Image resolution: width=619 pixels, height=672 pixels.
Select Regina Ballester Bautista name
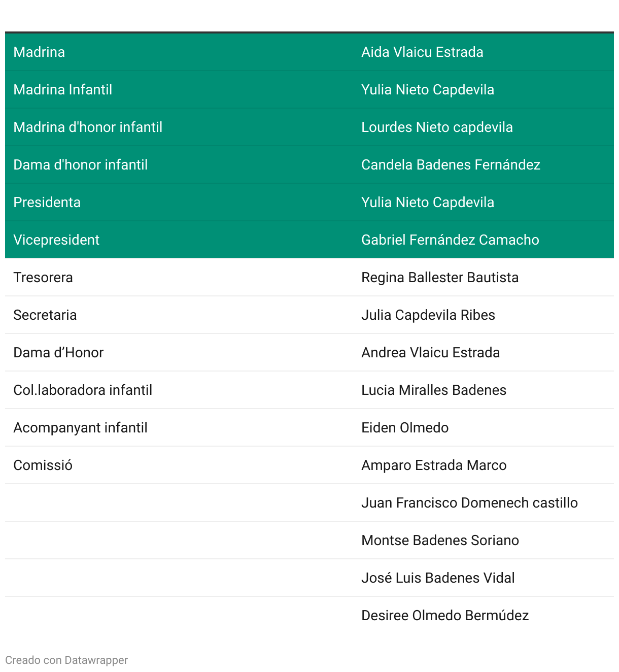[x=439, y=278]
